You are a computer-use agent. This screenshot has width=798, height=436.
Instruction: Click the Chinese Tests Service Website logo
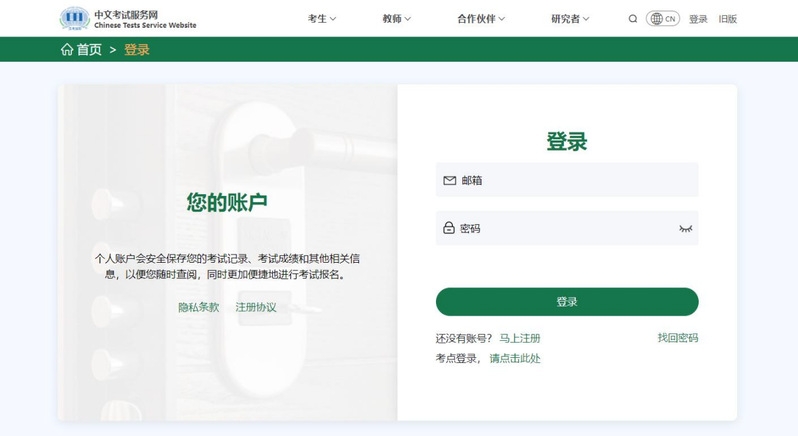128,19
